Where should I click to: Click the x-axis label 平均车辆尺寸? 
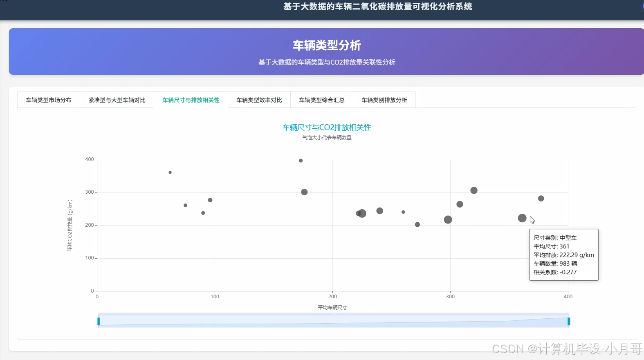click(x=332, y=308)
